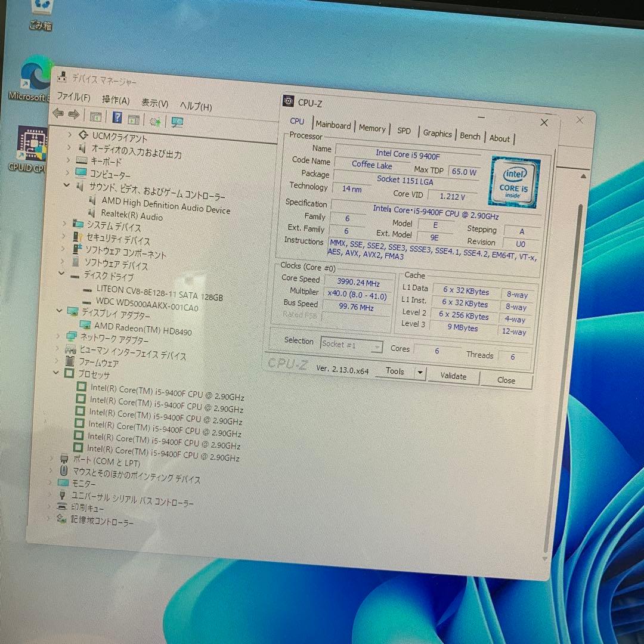Click the Help icon in Device Manager toolbar
Viewport: 644px width, 644px height.
117,118
